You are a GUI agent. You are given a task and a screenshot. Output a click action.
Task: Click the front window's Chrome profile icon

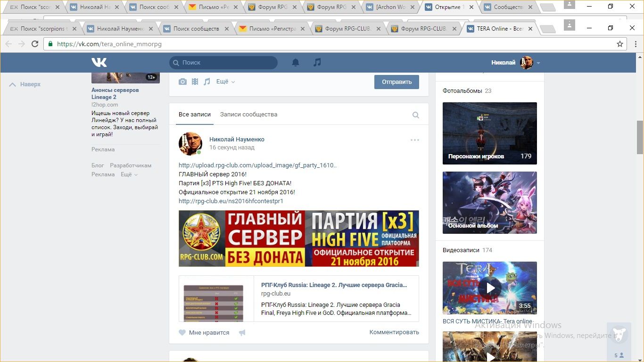[x=570, y=25]
